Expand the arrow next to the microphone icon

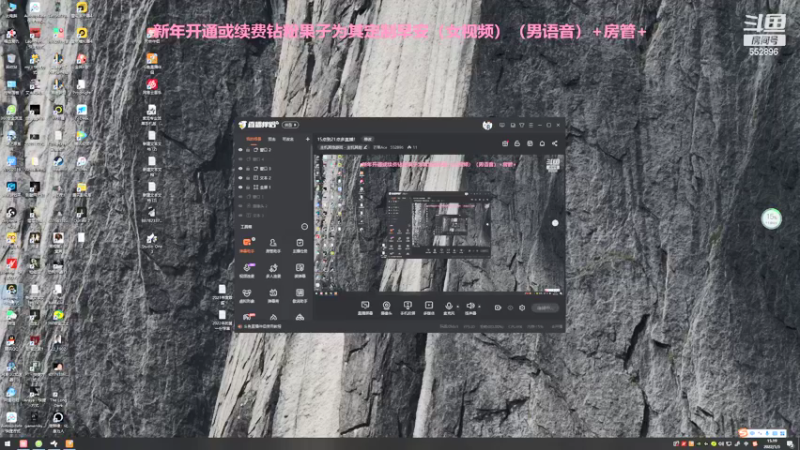tap(458, 307)
